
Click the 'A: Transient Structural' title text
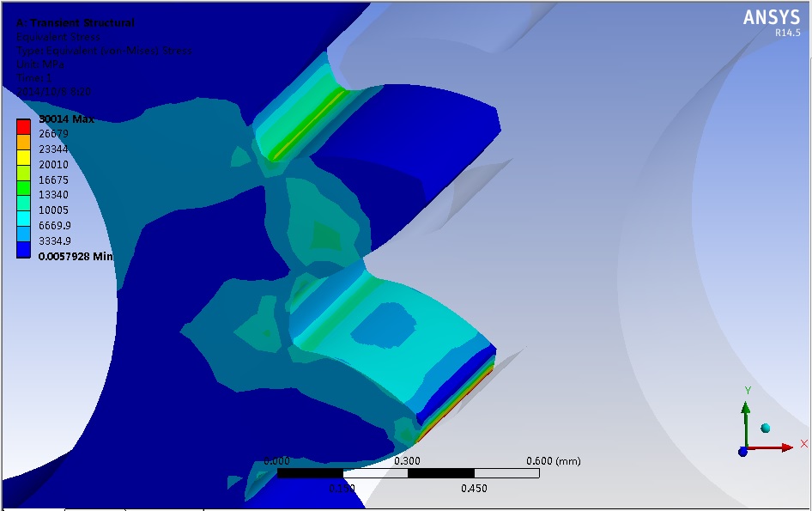pos(76,23)
